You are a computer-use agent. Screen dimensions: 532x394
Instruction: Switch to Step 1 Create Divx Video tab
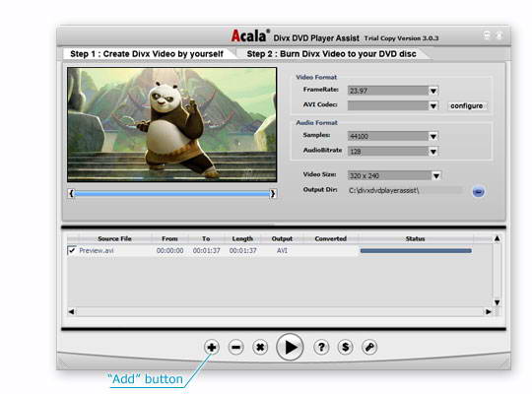click(147, 54)
